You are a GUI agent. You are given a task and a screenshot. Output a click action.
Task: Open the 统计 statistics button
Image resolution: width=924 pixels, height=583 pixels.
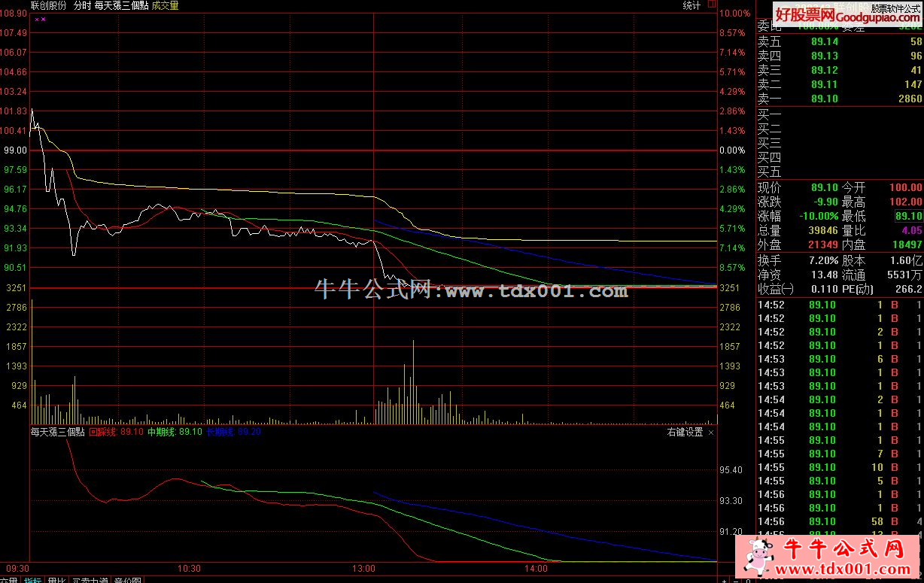tap(691, 5)
